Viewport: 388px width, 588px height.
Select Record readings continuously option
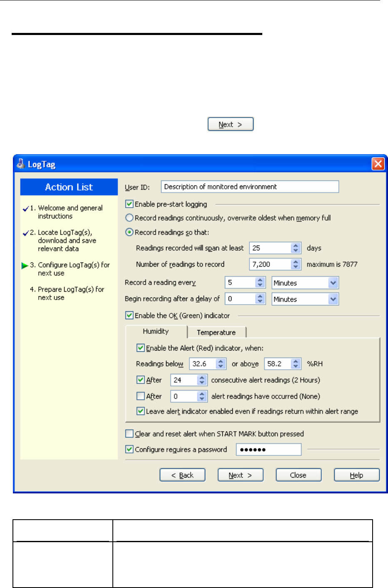pos(129,218)
